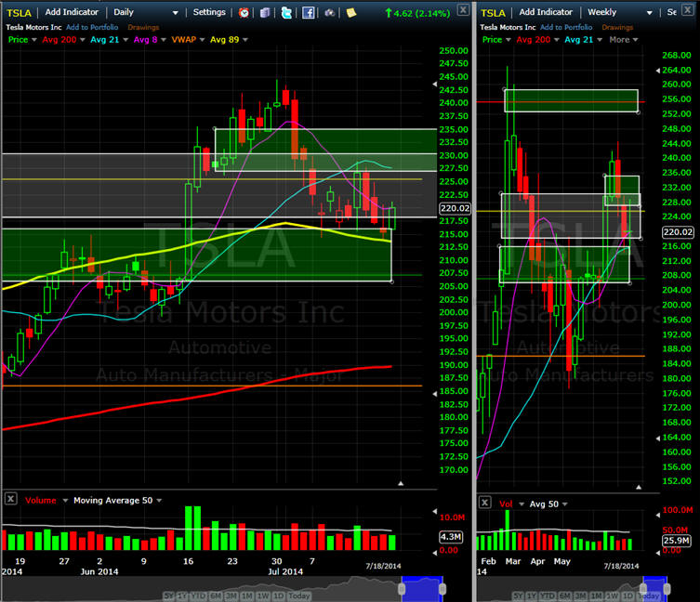
Task: Expand the VWAP indicator options
Action: [x=188, y=40]
